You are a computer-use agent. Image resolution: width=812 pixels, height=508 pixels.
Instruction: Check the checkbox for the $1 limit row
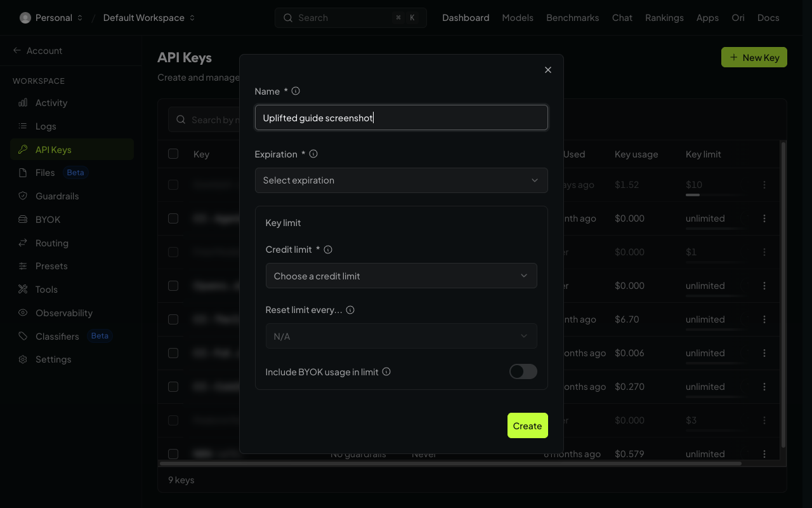click(x=173, y=252)
